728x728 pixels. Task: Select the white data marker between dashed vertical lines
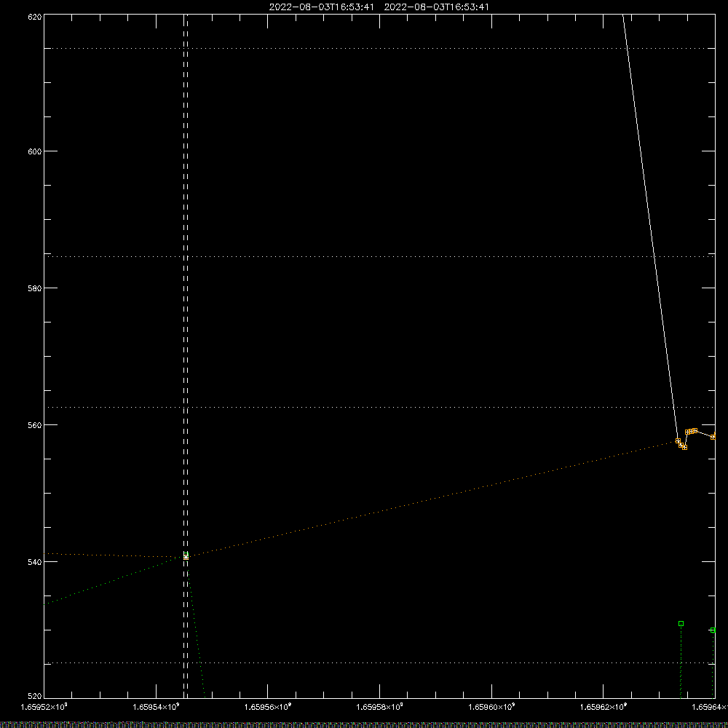click(186, 556)
